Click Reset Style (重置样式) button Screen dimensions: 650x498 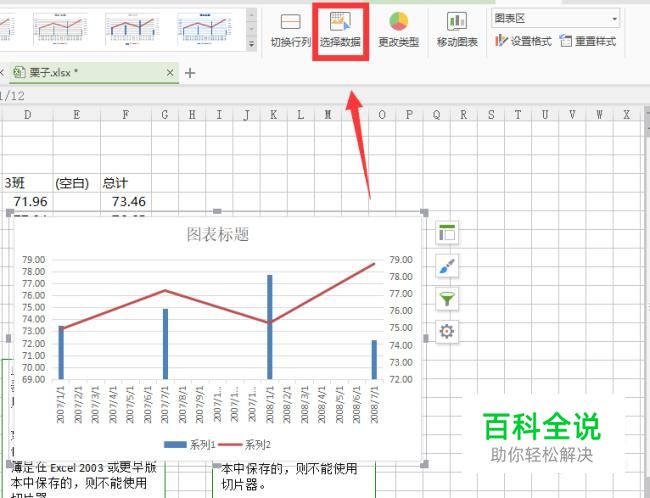[x=588, y=41]
